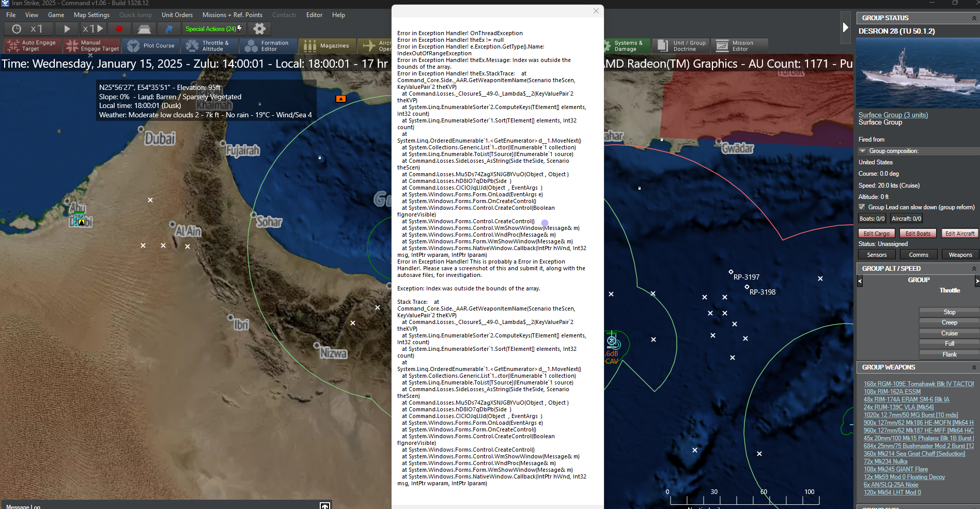Collapse the GROUP ALT / SPEED panel
The width and height of the screenshot is (980, 509).
pyautogui.click(x=974, y=269)
